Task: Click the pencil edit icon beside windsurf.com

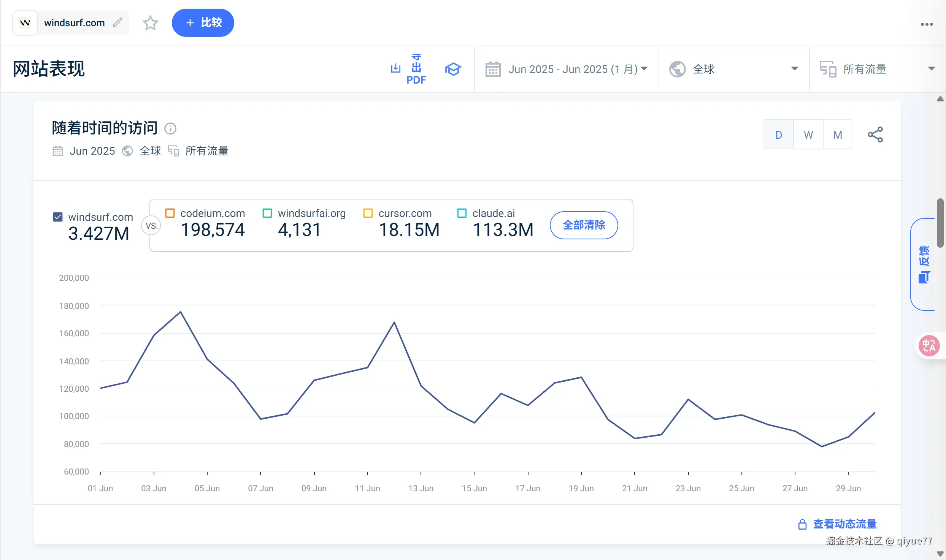Action: click(117, 22)
